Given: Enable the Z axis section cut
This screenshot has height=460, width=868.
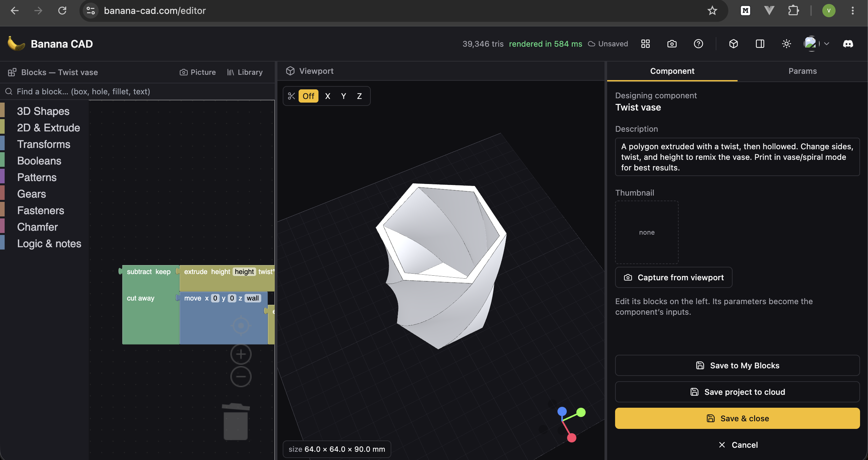Looking at the screenshot, I should point(359,96).
